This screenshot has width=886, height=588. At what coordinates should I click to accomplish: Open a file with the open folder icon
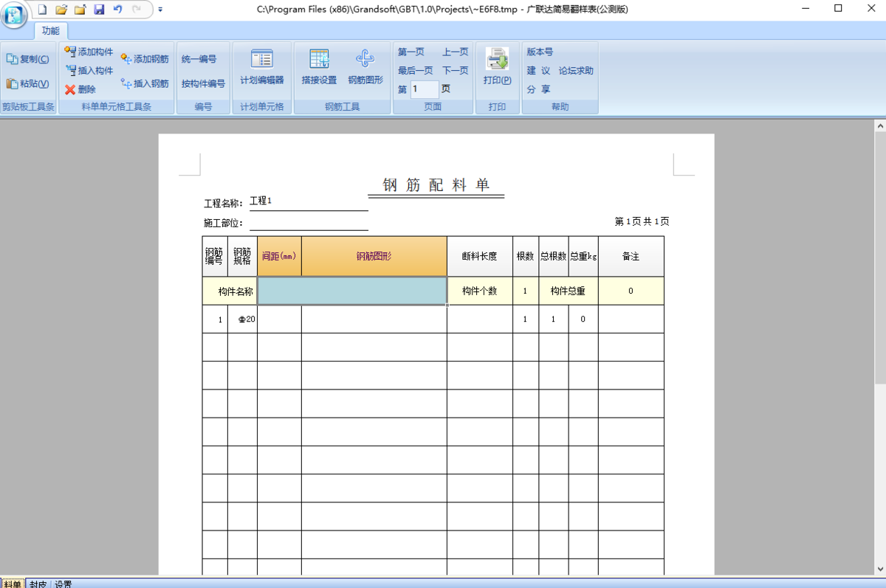point(61,9)
